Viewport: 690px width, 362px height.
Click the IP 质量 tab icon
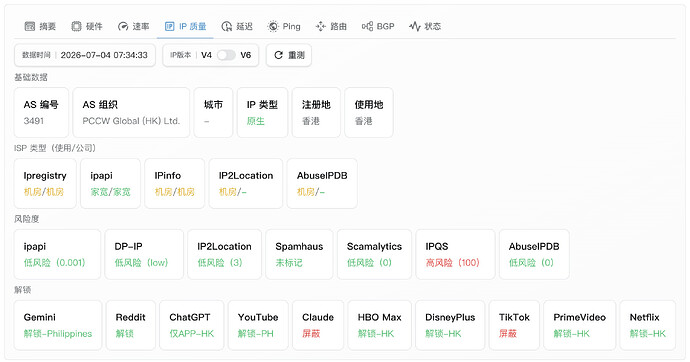click(x=169, y=26)
